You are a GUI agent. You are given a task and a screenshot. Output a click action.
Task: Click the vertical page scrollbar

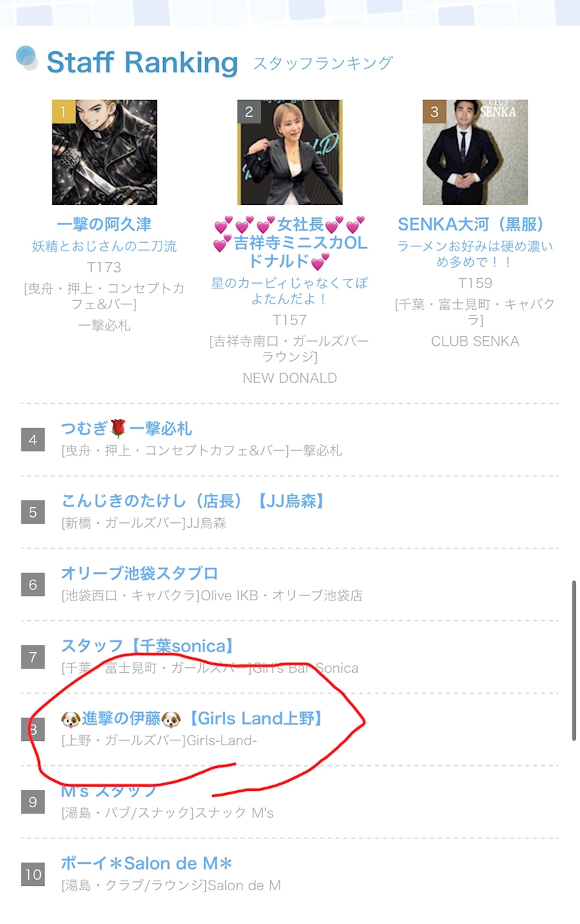573,660
